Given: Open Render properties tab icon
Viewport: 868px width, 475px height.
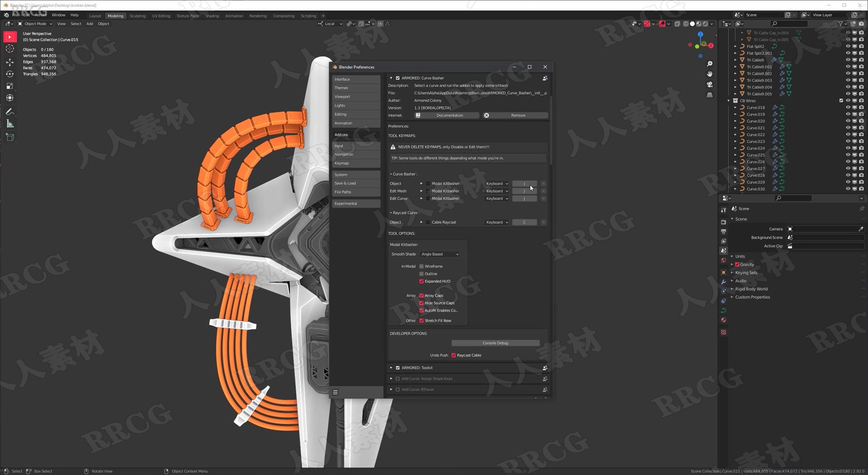Looking at the screenshot, I should point(723,222).
